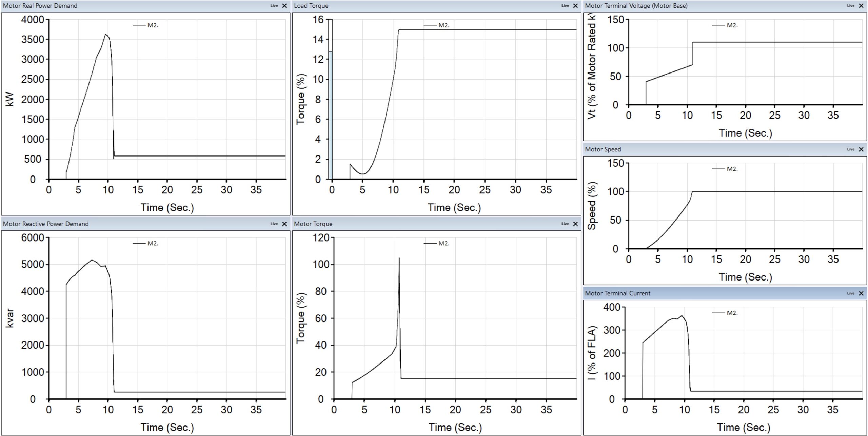Image resolution: width=868 pixels, height=436 pixels.
Task: Close the Load Torque plot panel
Action: point(575,6)
